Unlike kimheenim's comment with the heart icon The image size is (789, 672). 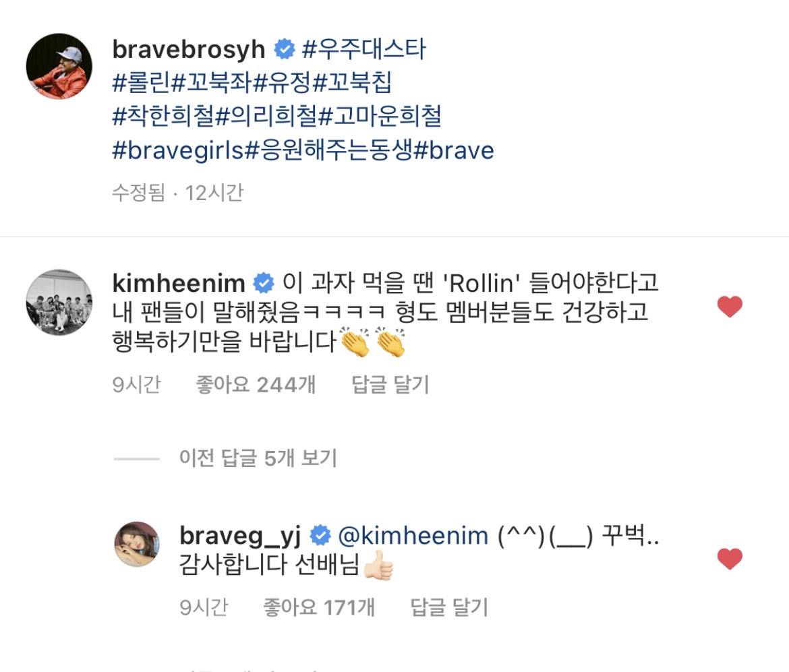[730, 306]
